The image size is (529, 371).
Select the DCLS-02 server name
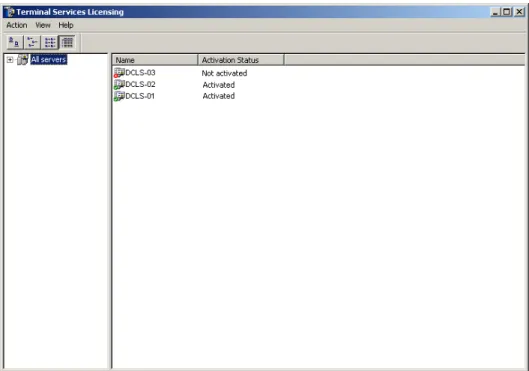140,84
